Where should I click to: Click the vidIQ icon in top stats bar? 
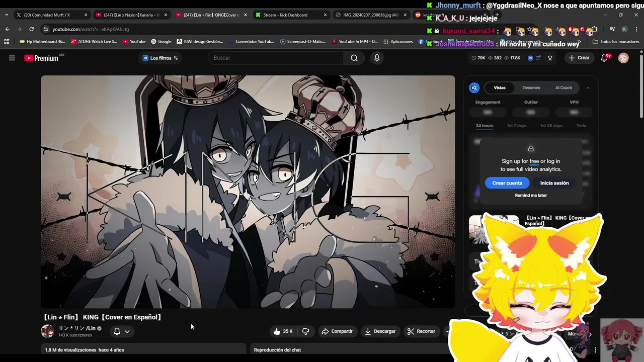530,58
